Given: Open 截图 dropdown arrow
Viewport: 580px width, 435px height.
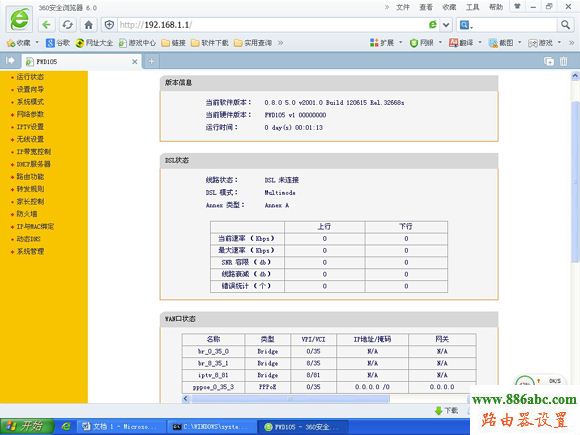Looking at the screenshot, I should click(x=519, y=43).
